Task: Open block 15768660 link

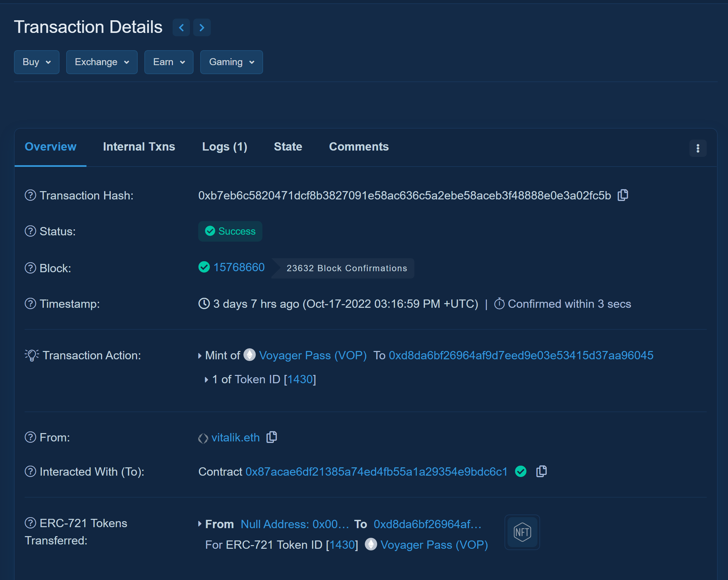Action: pyautogui.click(x=239, y=267)
